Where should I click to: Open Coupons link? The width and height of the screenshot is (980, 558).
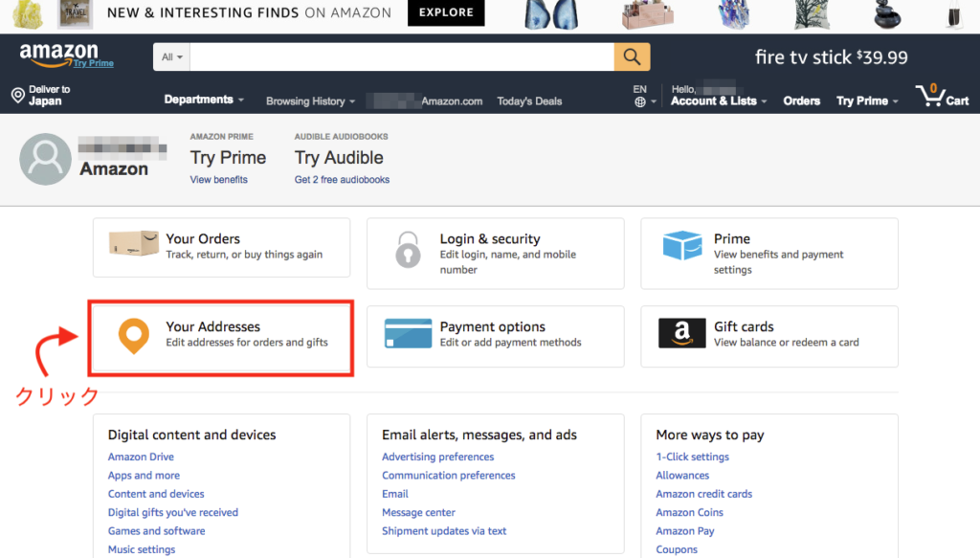click(x=677, y=549)
